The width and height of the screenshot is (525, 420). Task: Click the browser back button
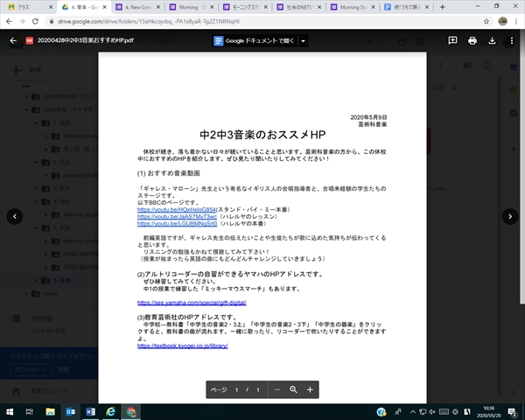pyautogui.click(x=9, y=21)
